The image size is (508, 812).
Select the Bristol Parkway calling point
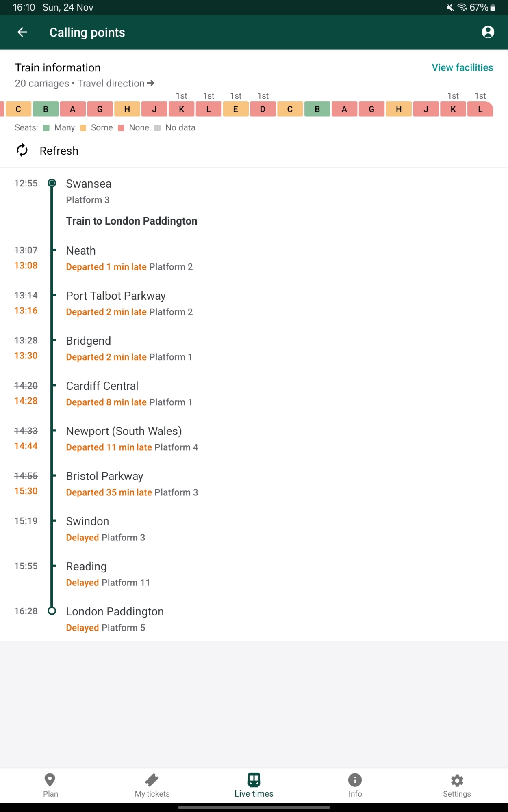(x=105, y=476)
